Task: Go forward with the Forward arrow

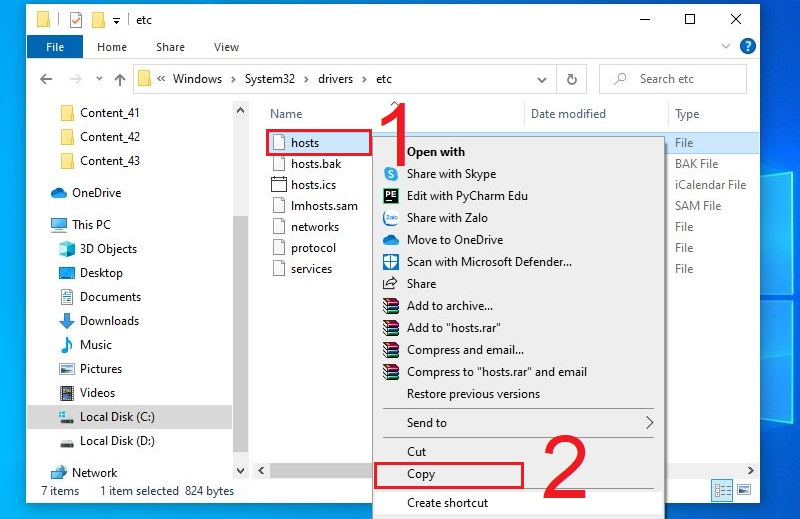Action: [76, 79]
